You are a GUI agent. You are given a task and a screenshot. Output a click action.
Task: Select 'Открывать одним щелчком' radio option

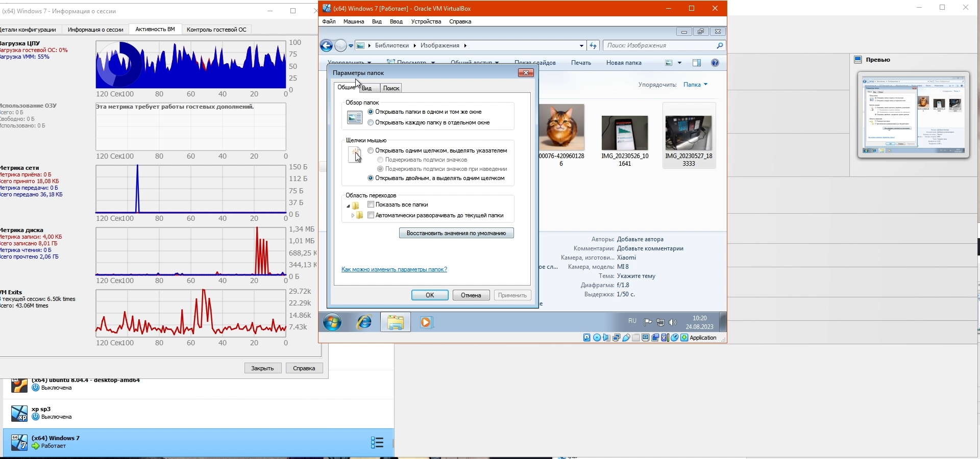[x=371, y=150]
